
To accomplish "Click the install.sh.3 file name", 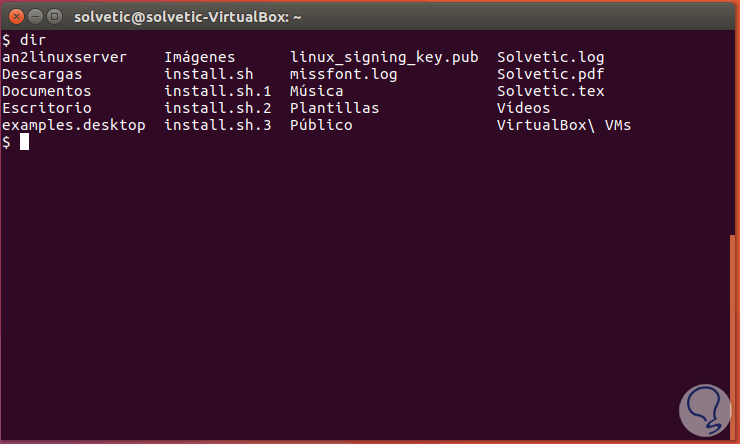I will pos(218,125).
